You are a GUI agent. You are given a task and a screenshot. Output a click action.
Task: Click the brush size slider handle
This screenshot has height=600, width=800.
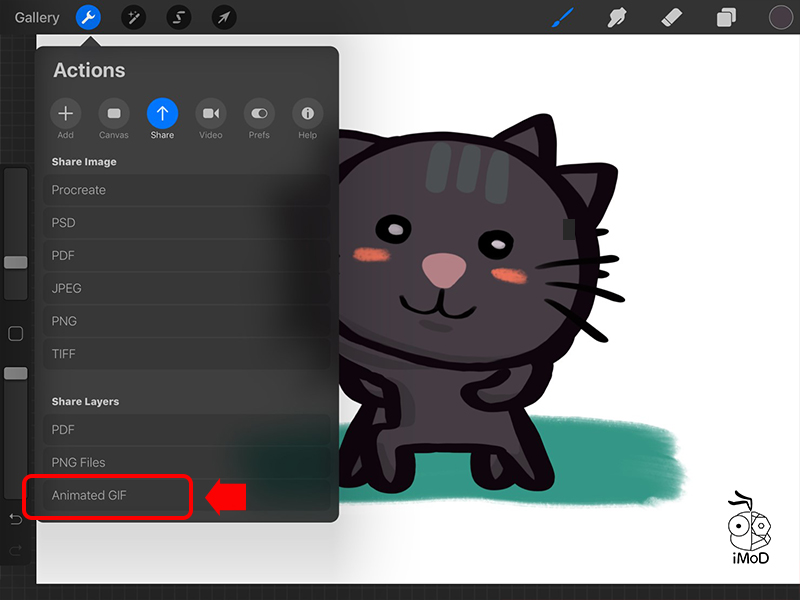(x=16, y=262)
